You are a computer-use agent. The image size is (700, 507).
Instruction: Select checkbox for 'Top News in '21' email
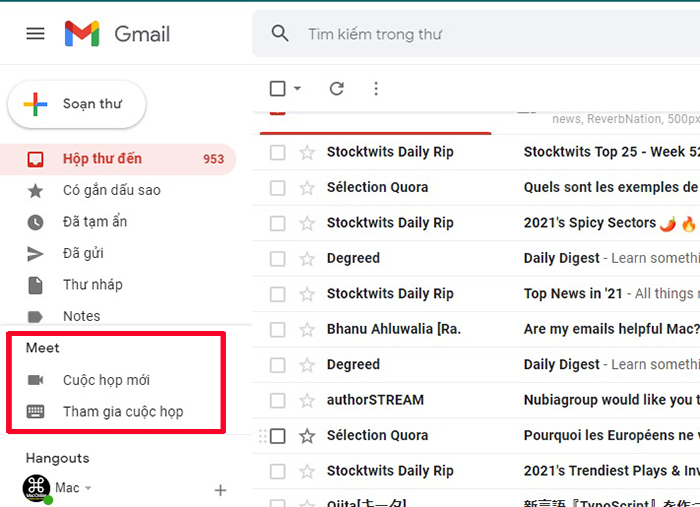pos(278,294)
